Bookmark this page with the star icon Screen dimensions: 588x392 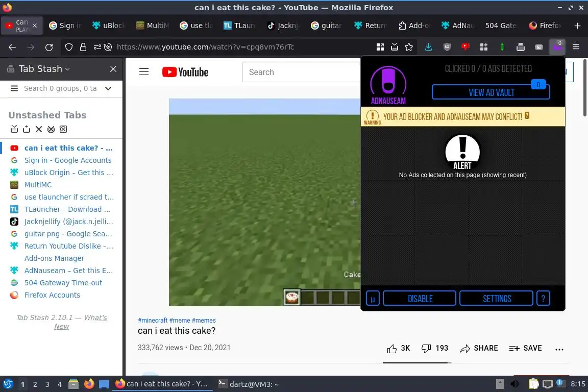click(x=409, y=47)
